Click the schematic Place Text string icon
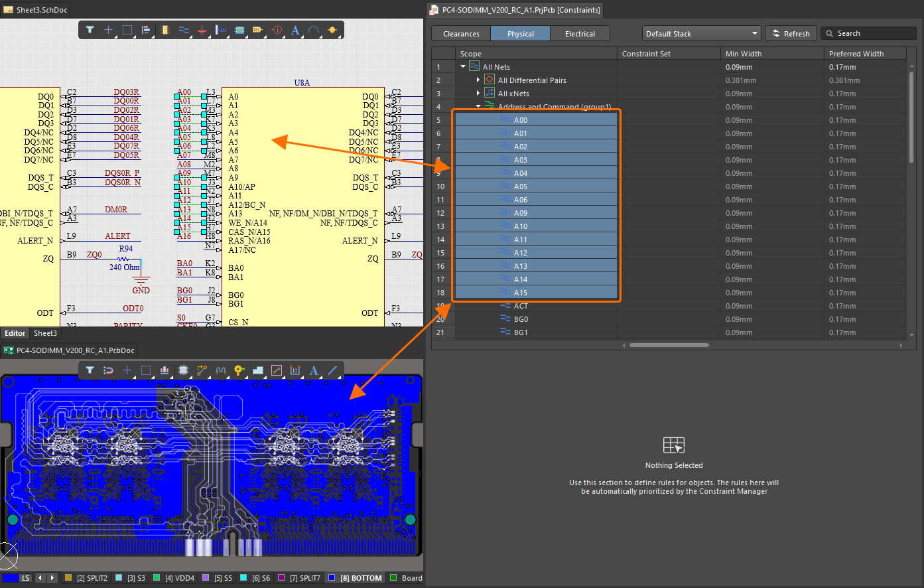 pyautogui.click(x=295, y=30)
